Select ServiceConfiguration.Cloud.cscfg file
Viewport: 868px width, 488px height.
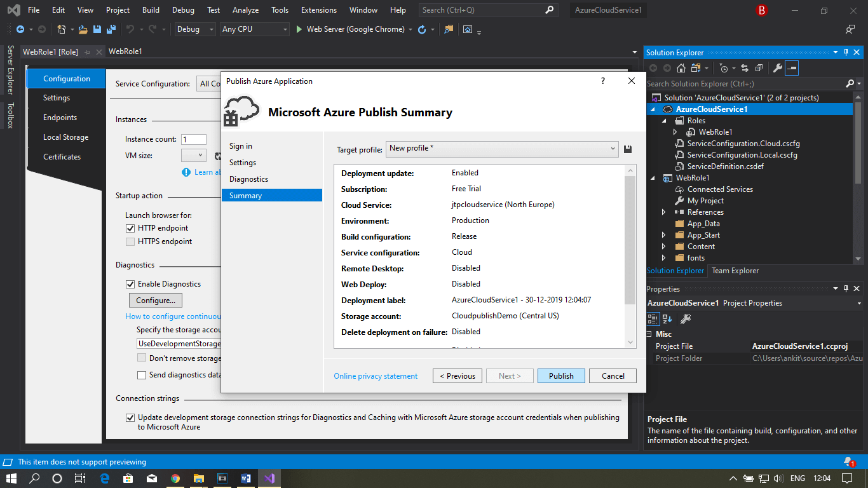coord(743,144)
